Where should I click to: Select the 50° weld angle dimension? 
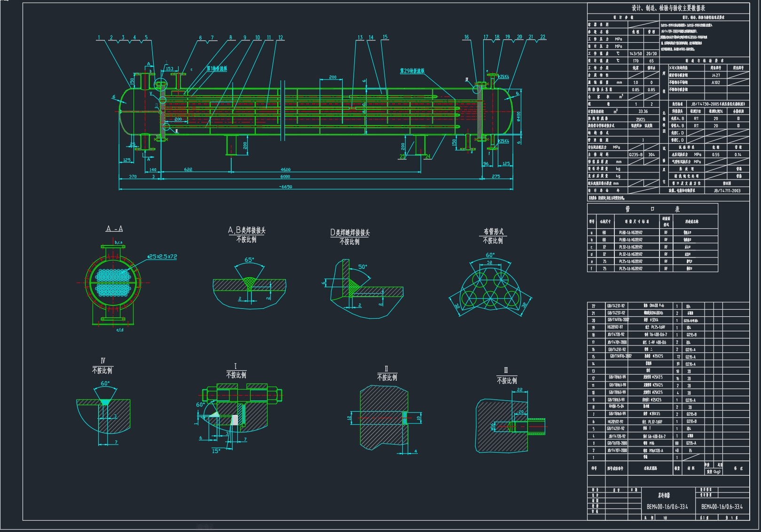pyautogui.click(x=362, y=266)
